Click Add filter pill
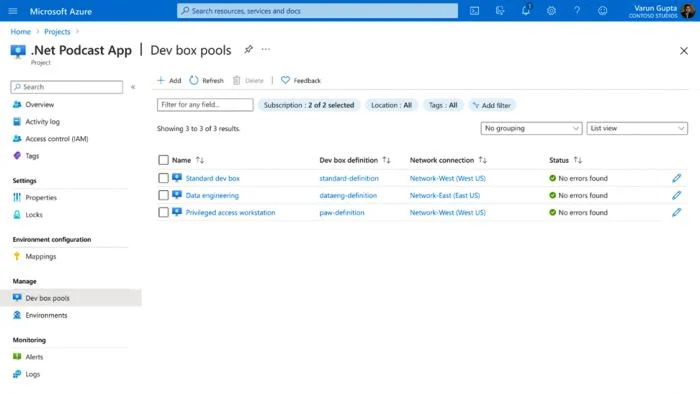The image size is (700, 394). point(492,105)
